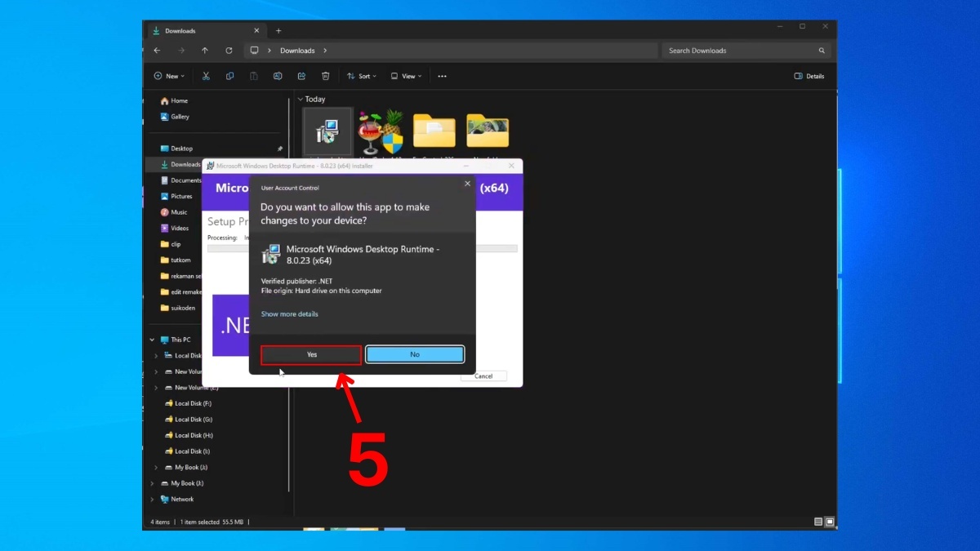Toggle the Details pane button
Image resolution: width=980 pixels, height=551 pixels.
point(809,76)
